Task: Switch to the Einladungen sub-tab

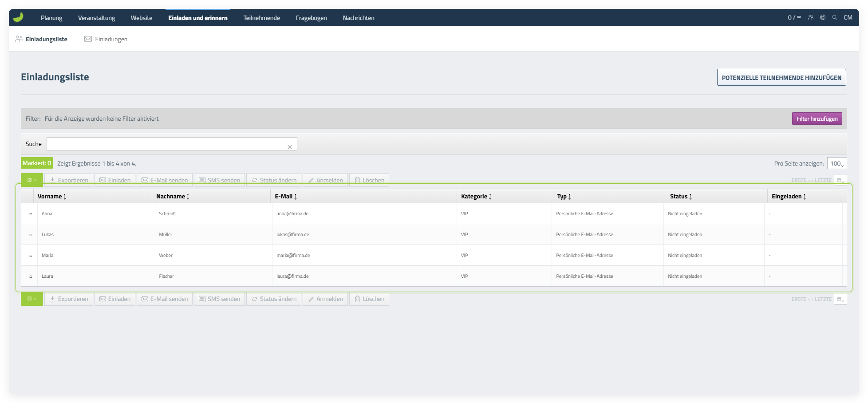Action: [x=106, y=39]
